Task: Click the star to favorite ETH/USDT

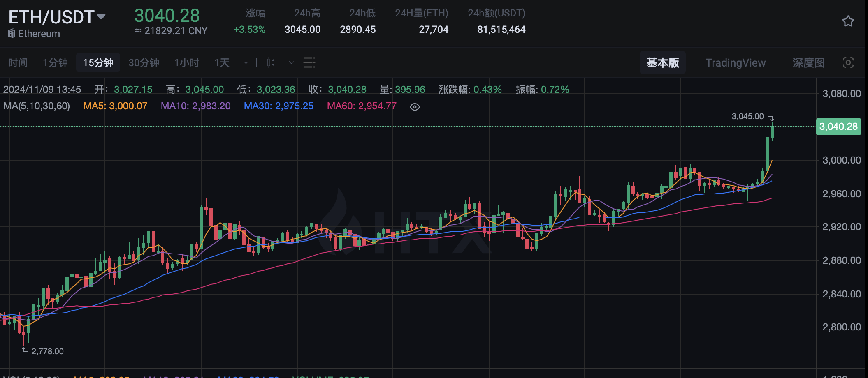Action: pos(848,21)
